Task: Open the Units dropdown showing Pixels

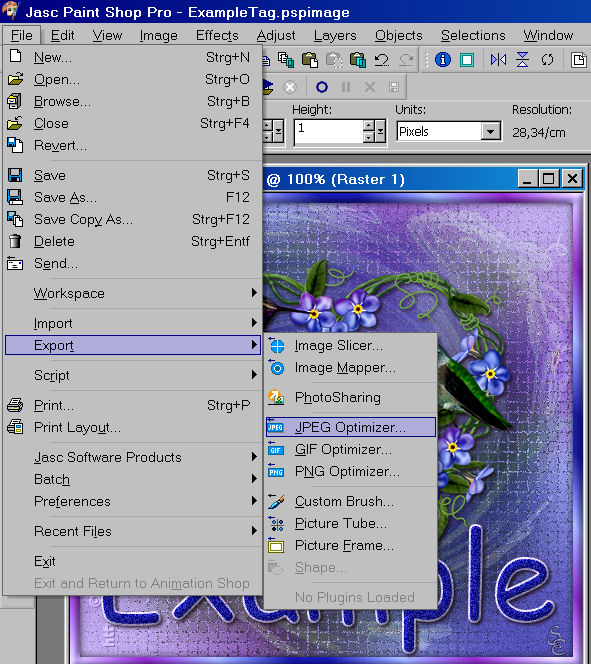Action: (x=490, y=132)
